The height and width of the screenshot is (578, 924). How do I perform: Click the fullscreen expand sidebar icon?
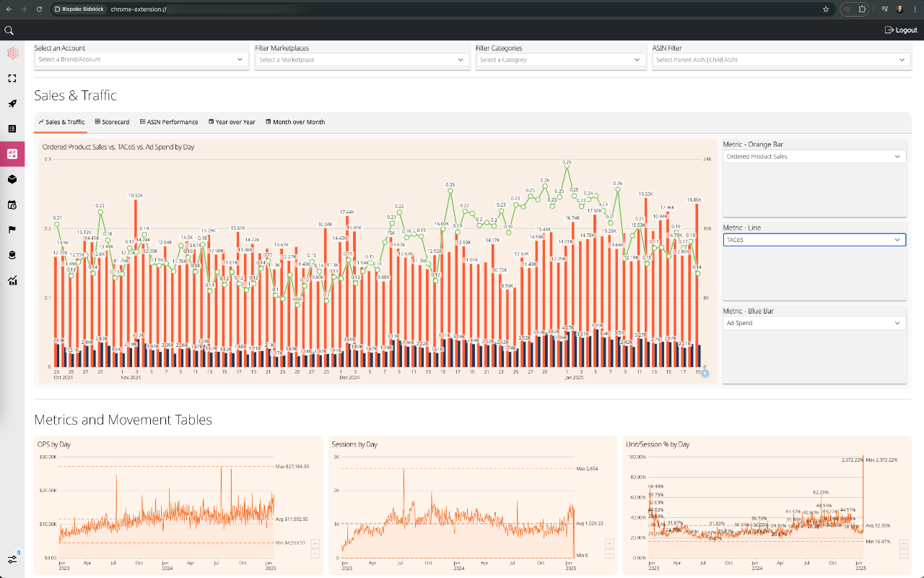(x=12, y=78)
